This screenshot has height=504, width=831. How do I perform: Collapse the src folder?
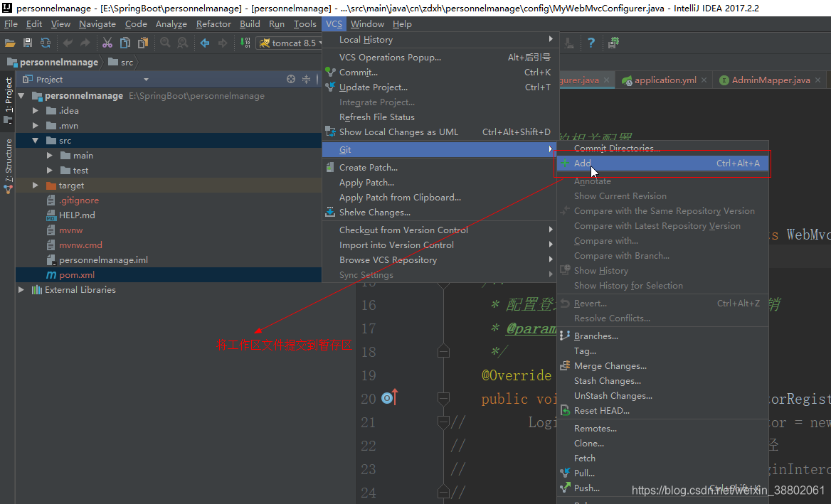coord(36,140)
